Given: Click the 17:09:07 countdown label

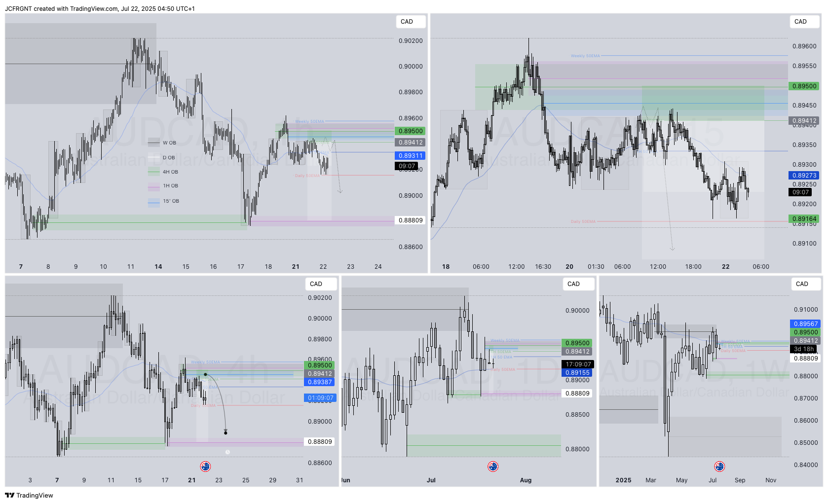Looking at the screenshot, I should pos(578,364).
